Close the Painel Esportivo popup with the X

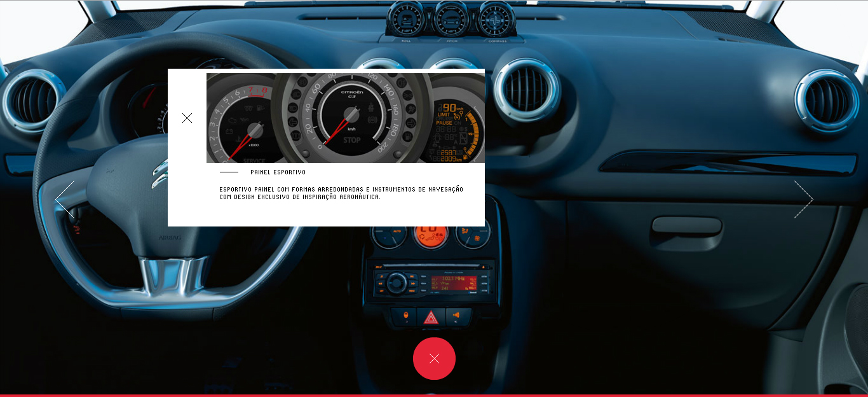[x=187, y=118]
